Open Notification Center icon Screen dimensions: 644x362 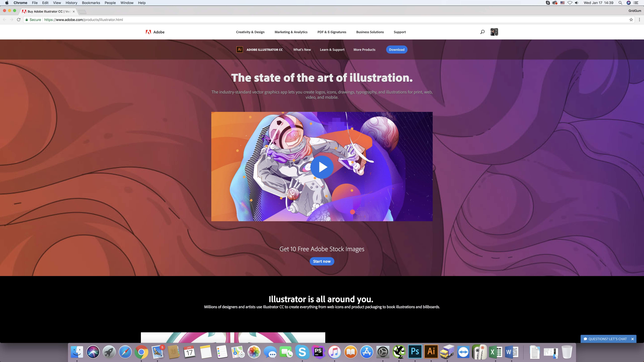tap(636, 3)
